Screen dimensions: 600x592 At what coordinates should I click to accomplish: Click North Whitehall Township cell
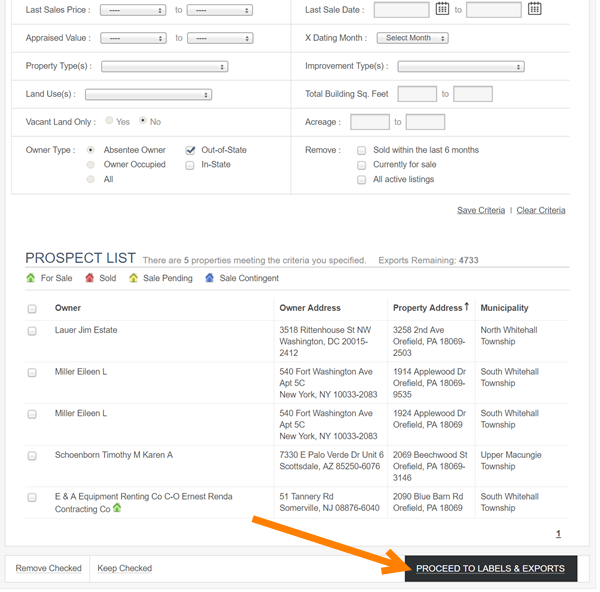pyautogui.click(x=509, y=336)
